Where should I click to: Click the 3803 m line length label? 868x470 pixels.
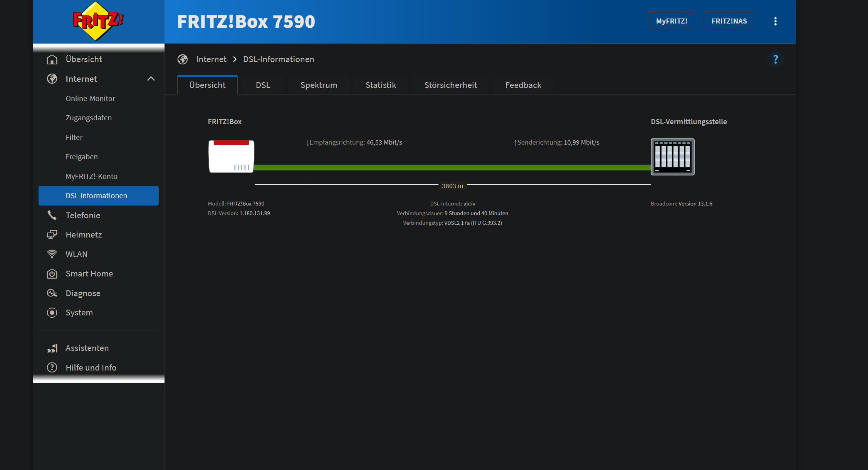pos(452,186)
